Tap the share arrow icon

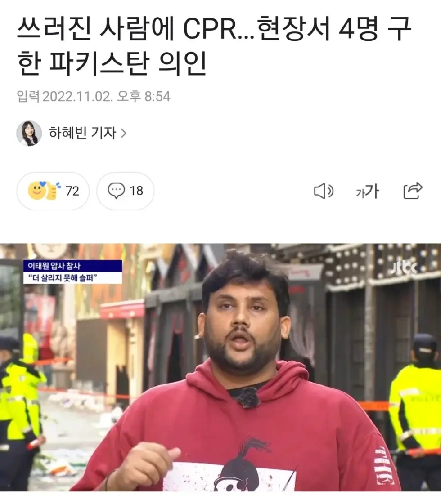tap(413, 191)
